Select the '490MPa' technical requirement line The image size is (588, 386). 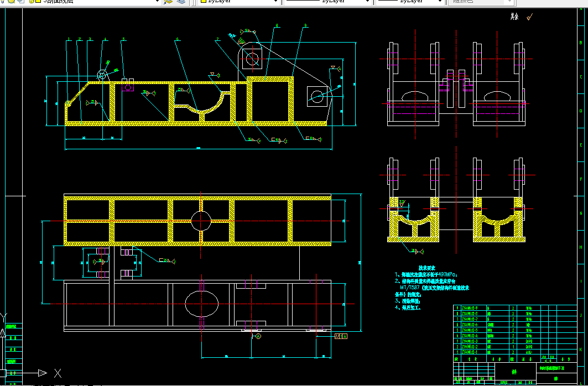[x=426, y=275]
